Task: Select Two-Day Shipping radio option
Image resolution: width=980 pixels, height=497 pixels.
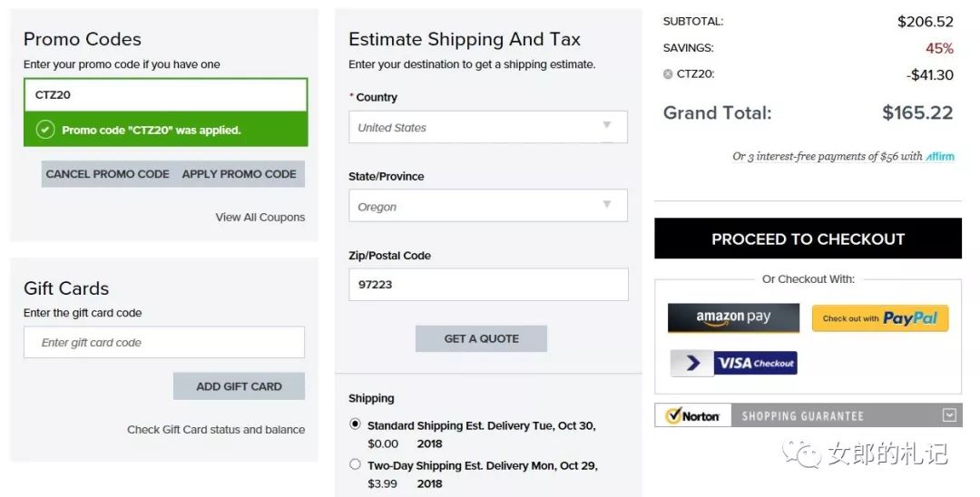Action: [355, 464]
